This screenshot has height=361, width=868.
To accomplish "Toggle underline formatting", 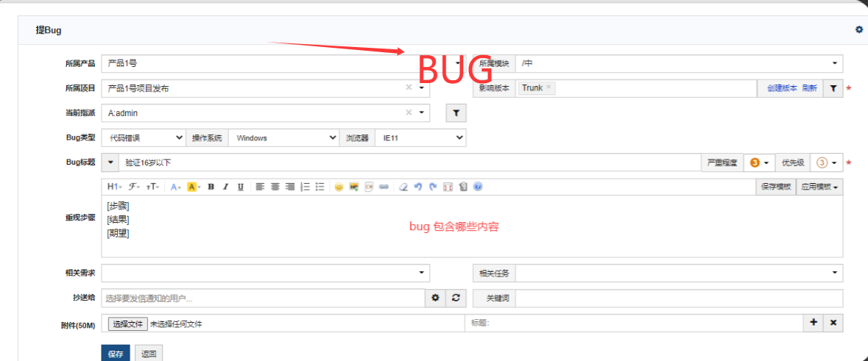I will pos(240,187).
